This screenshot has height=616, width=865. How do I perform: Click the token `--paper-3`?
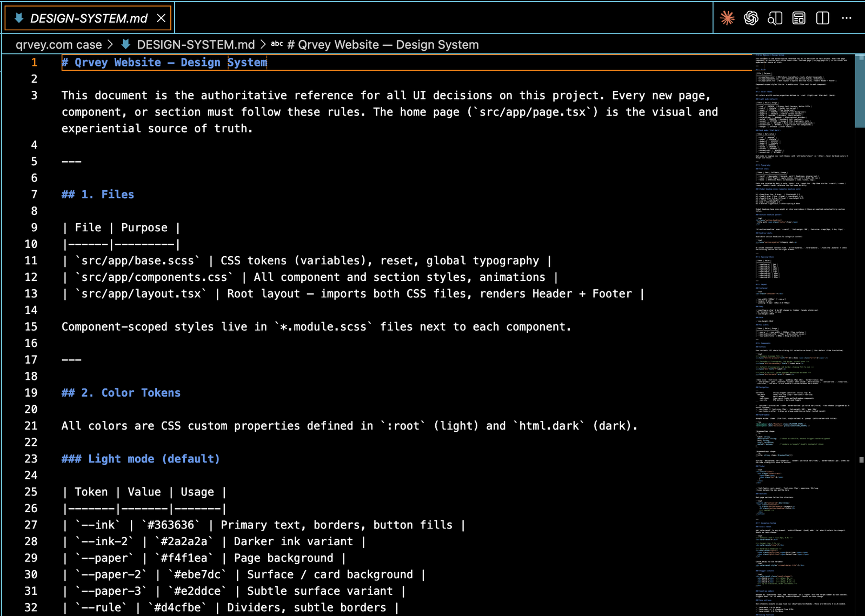tap(111, 591)
